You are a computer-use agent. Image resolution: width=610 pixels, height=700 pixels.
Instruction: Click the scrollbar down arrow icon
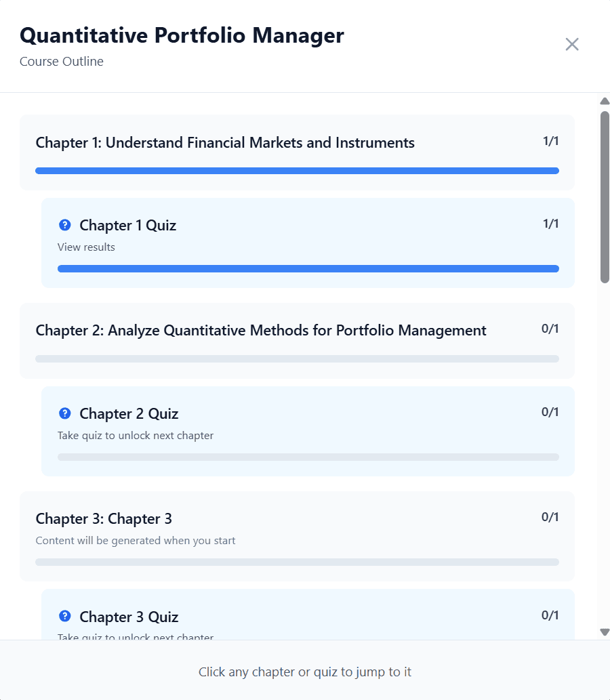604,632
